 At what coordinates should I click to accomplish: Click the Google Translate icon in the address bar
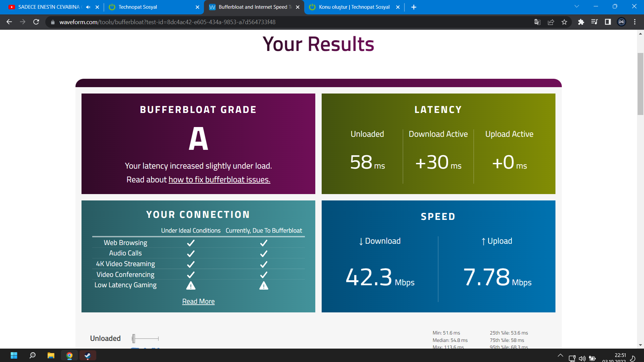[x=537, y=22]
